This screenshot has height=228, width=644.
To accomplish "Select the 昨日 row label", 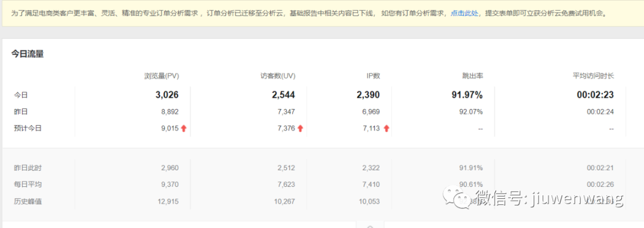I will 20,111.
